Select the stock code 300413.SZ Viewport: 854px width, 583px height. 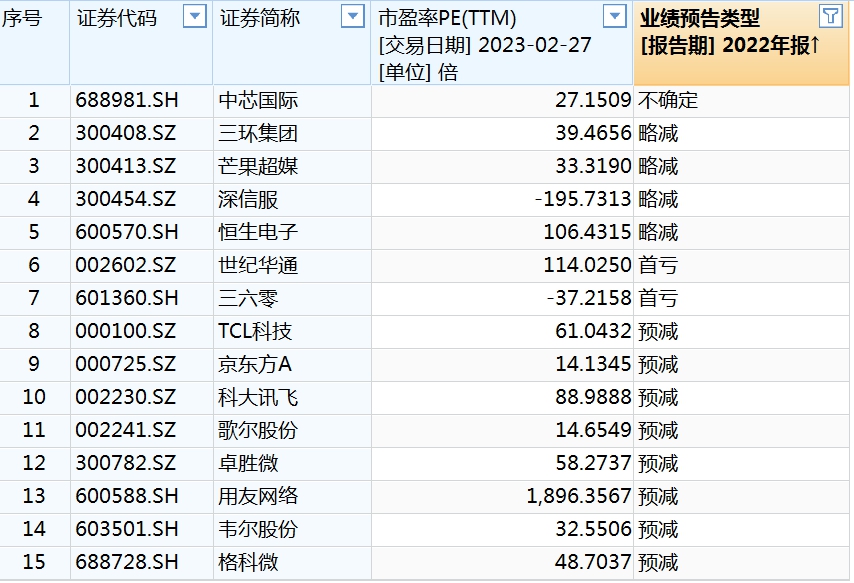point(126,166)
